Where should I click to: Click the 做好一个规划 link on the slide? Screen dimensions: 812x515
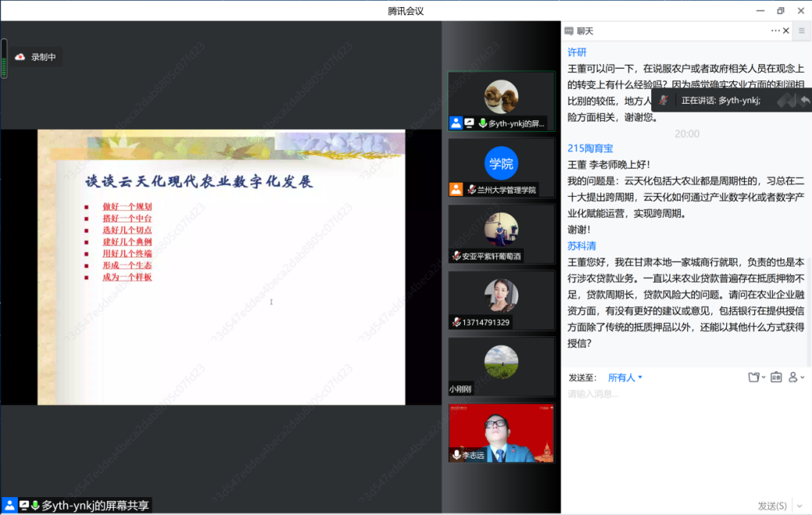pos(127,207)
